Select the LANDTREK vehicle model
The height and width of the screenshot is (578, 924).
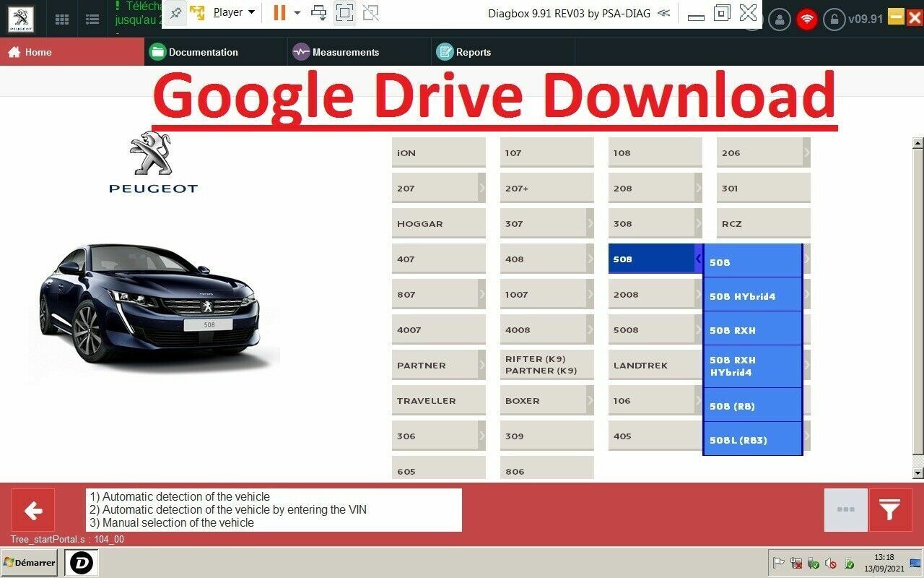pos(655,365)
